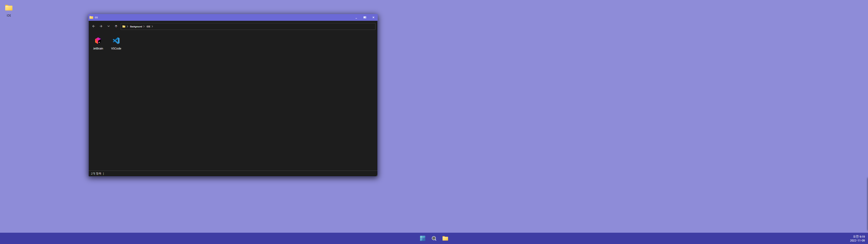The width and height of the screenshot is (868, 244).
Task: Navigate to the Background breadcrumb
Action: pos(136,26)
